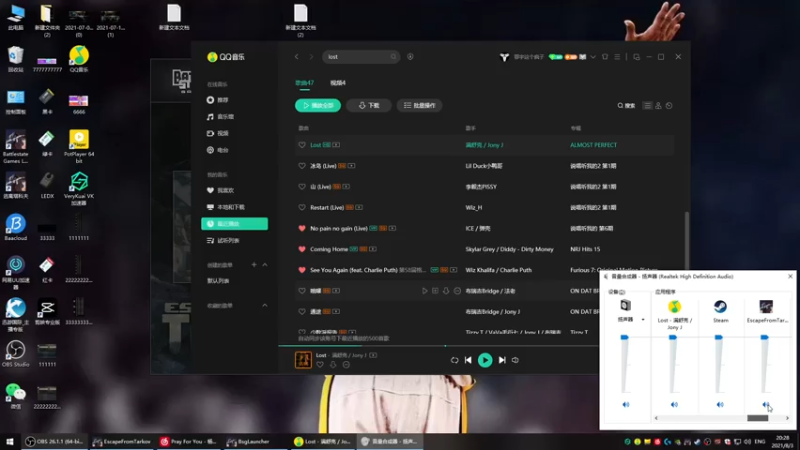Open the QQ Music main menu icon
The image size is (800, 450).
pyautogui.click(x=617, y=57)
